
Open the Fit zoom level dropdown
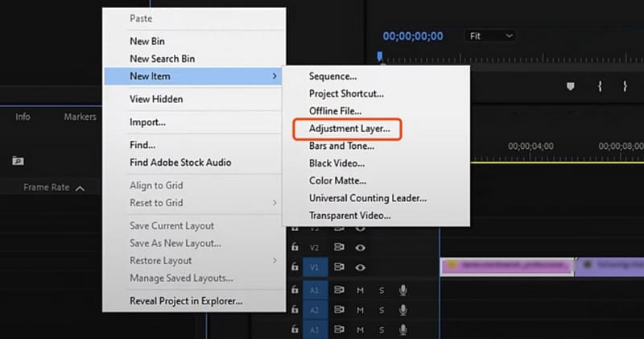coord(491,36)
